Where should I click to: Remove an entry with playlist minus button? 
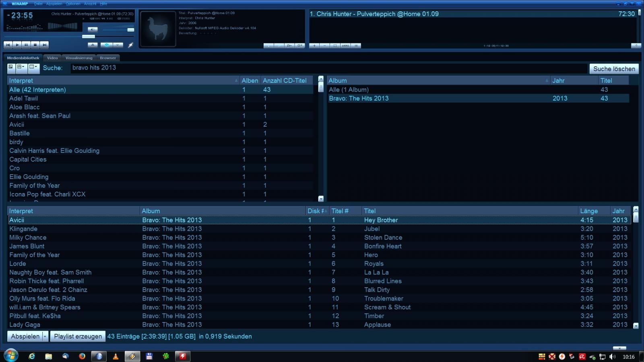(x=325, y=45)
